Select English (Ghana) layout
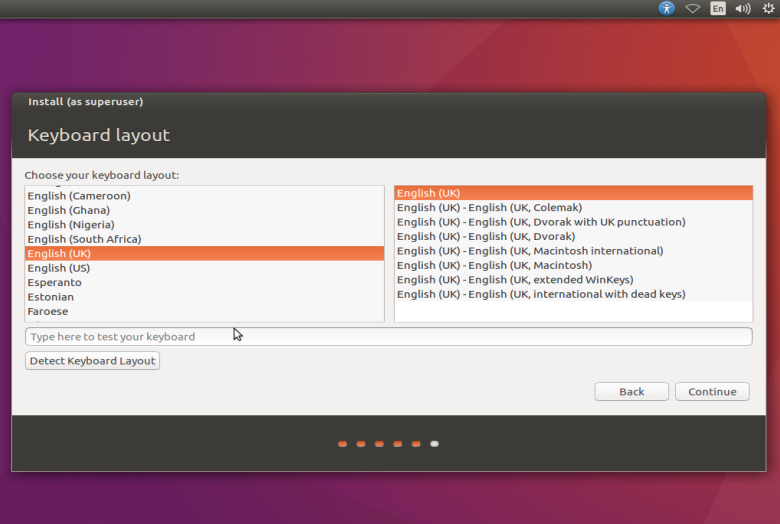Screen dimensions: 780x524 point(204,210)
